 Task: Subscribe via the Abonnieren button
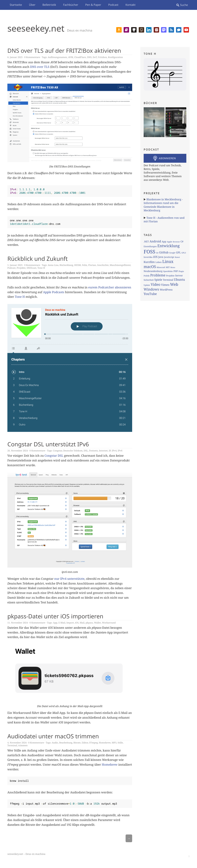[x=165, y=158]
